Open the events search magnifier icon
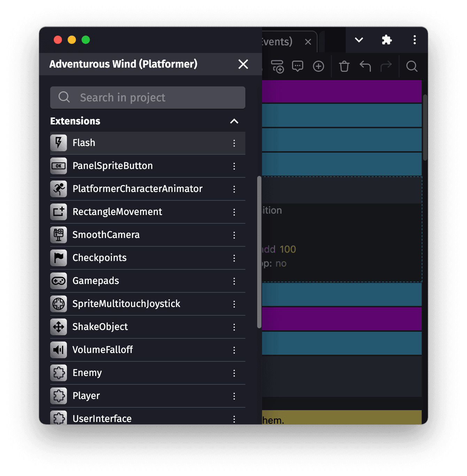This screenshot has height=476, width=467. 412,66
